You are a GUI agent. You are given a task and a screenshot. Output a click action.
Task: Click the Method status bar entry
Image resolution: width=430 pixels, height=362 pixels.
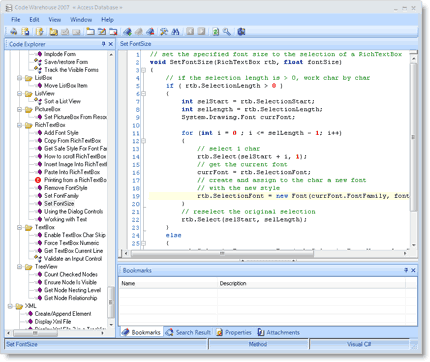[x=258, y=344]
